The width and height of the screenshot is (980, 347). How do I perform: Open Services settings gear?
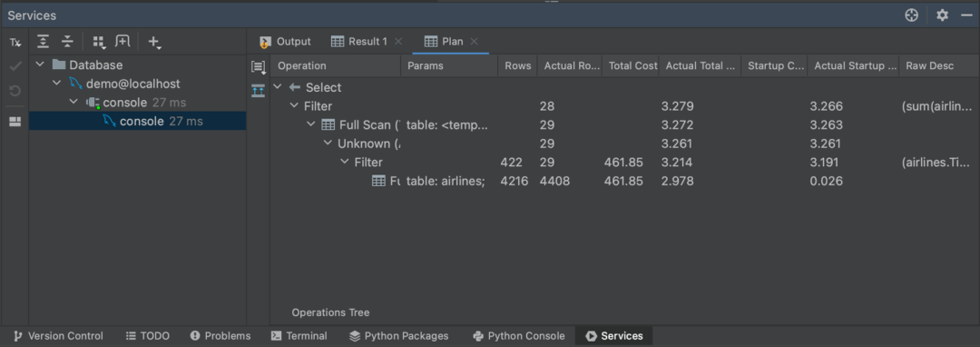(942, 15)
